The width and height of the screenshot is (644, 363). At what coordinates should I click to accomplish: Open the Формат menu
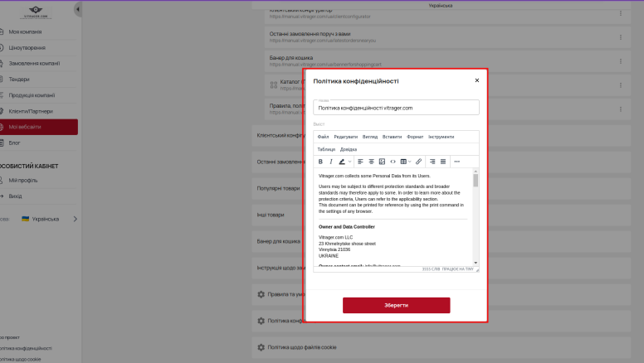point(415,137)
